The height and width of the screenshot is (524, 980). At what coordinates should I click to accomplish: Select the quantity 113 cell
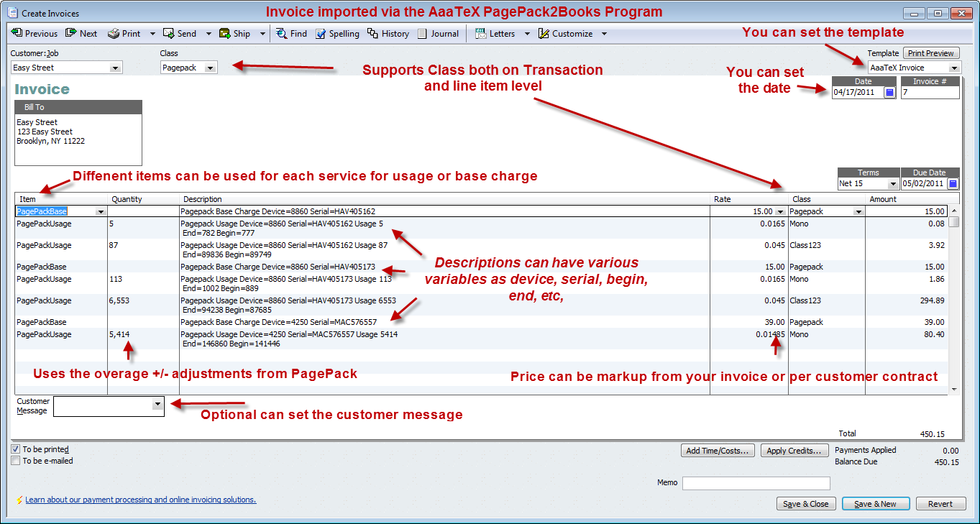click(x=143, y=283)
